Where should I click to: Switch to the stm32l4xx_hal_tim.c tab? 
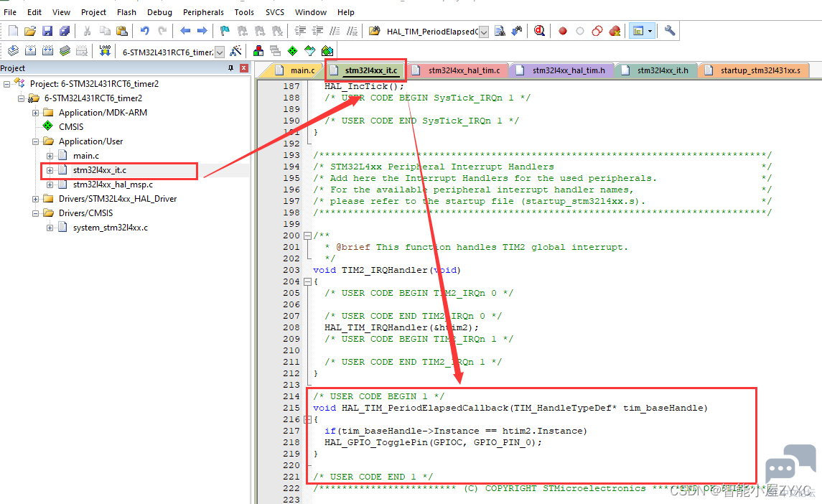click(457, 70)
